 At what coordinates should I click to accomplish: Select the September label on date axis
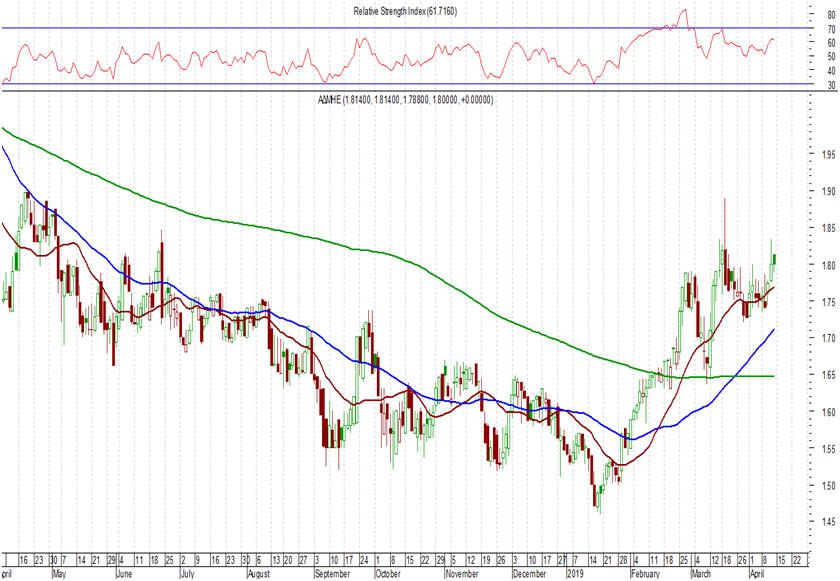(332, 575)
